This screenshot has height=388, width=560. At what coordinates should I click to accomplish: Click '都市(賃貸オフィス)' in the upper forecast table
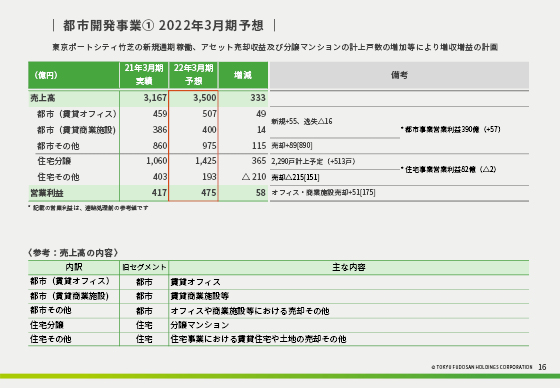click(x=77, y=114)
